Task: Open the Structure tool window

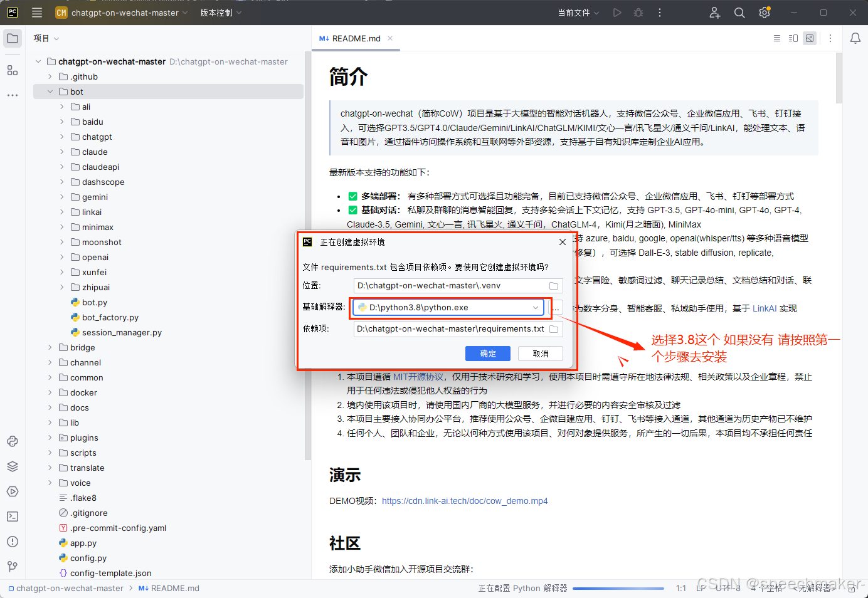Action: coord(13,70)
